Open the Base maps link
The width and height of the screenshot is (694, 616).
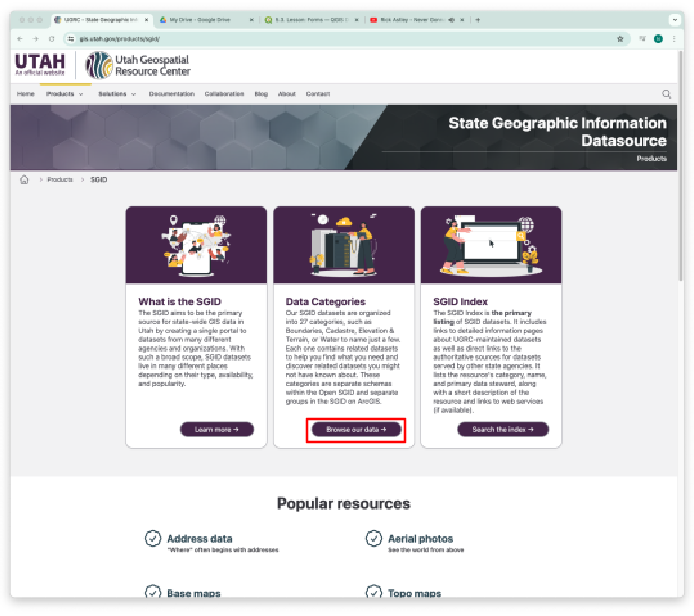click(x=193, y=593)
